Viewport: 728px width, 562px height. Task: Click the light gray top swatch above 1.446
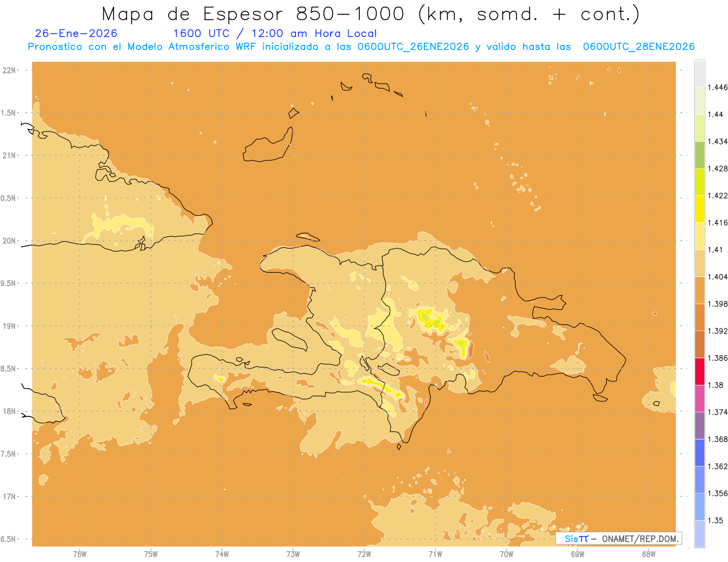699,73
